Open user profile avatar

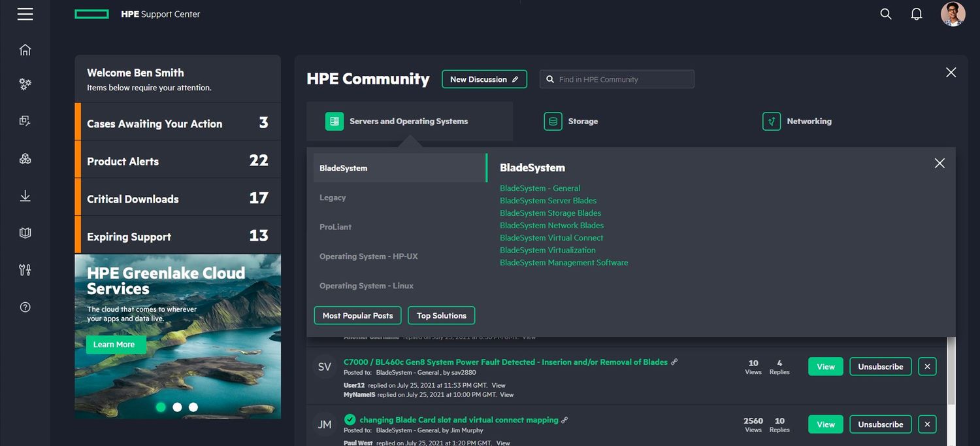953,14
